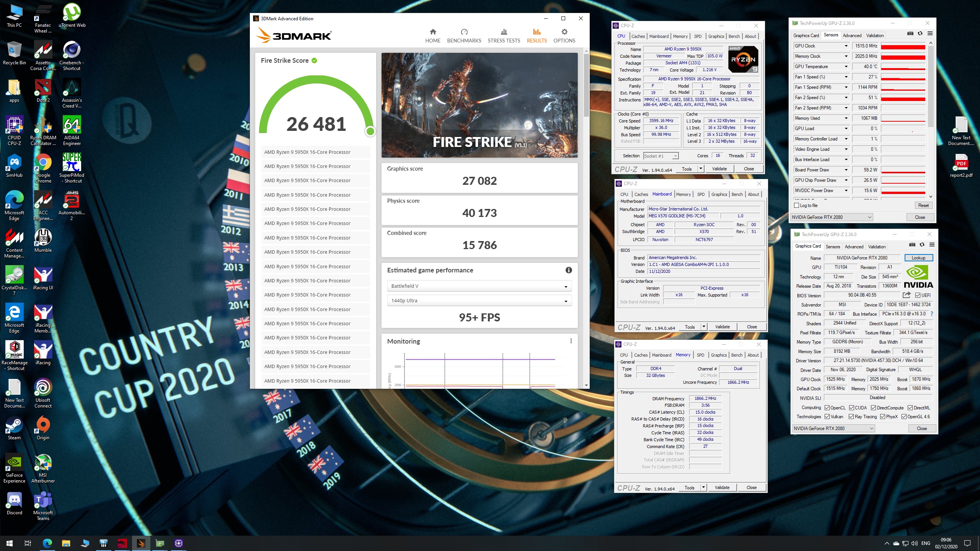Toggle Ray Tracing checkbox in GPU-Z
Viewport: 980px width, 551px height.
pyautogui.click(x=851, y=417)
